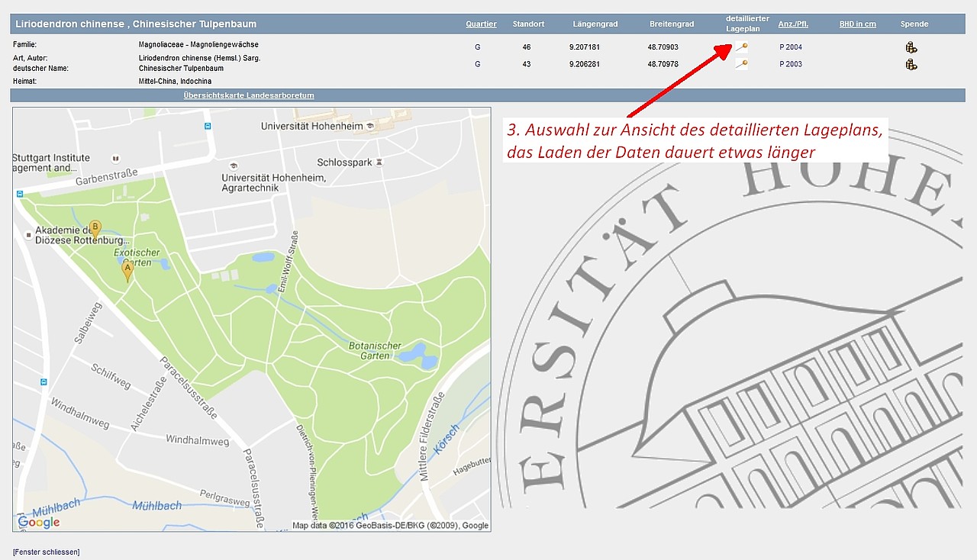Click Längengrad column header
Screen dimensions: 977x560
coord(595,24)
